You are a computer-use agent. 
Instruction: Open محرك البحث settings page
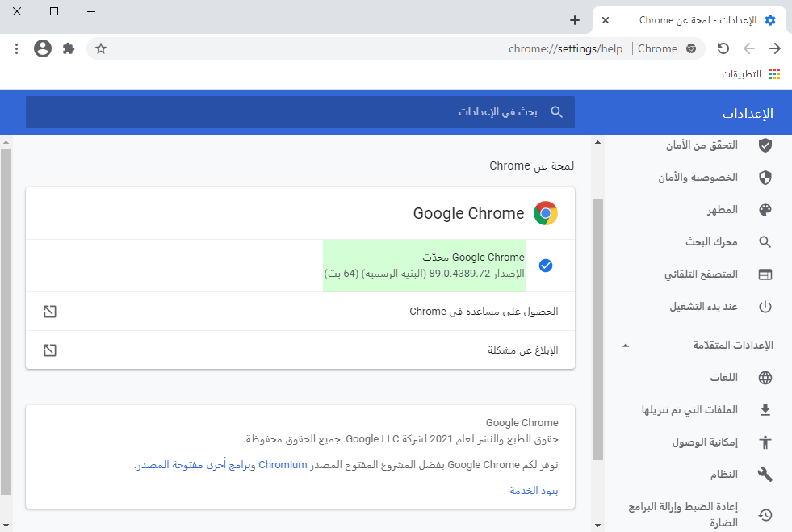click(711, 242)
